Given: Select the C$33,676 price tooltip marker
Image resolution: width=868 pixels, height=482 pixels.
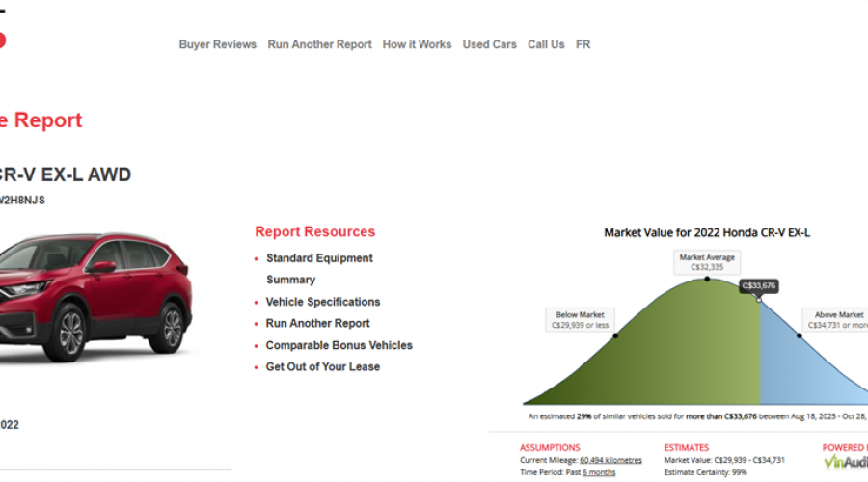Looking at the screenshot, I should pos(759,286).
